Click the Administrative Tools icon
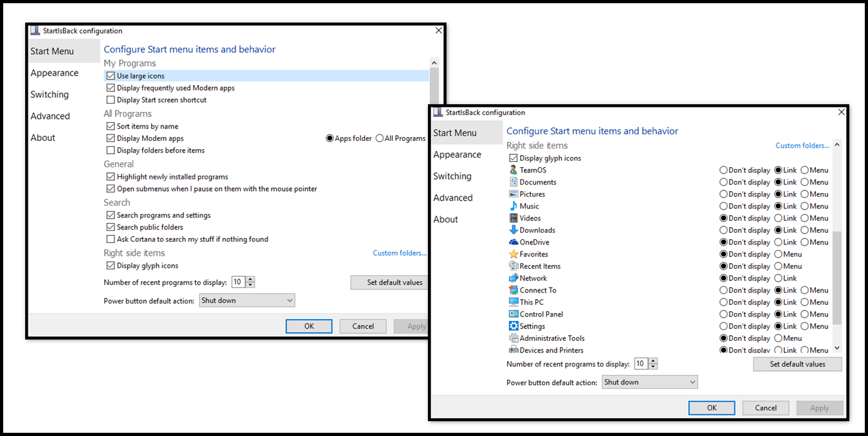The image size is (868, 436). (513, 338)
